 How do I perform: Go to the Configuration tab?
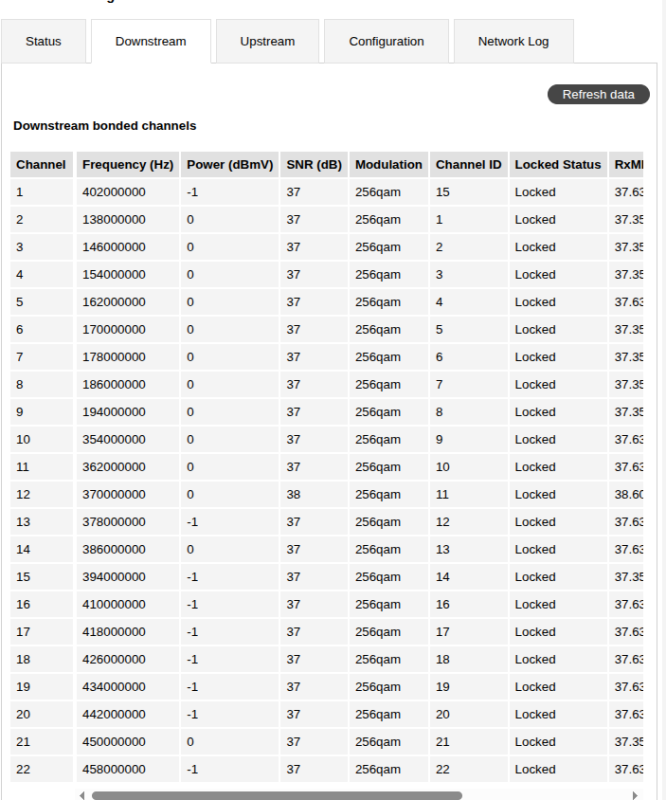[386, 41]
